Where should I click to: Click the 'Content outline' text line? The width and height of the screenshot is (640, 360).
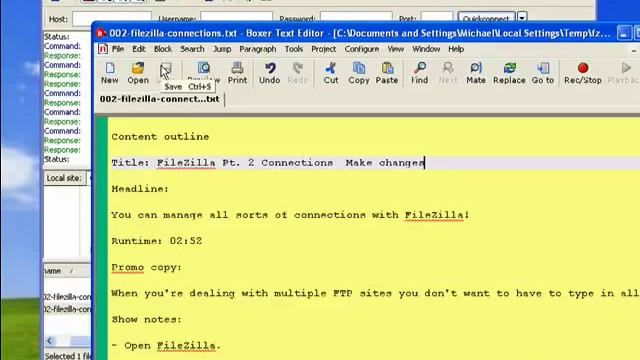[x=160, y=137]
